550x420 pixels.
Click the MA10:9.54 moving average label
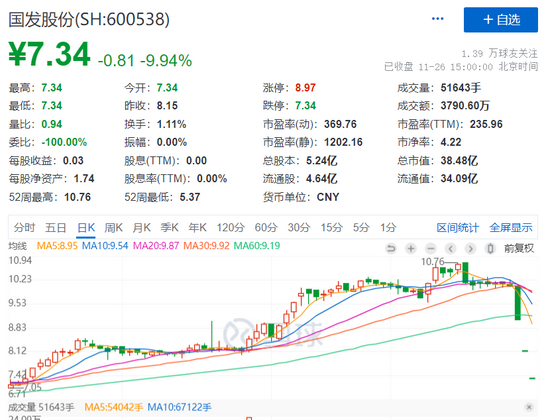pyautogui.click(x=105, y=246)
